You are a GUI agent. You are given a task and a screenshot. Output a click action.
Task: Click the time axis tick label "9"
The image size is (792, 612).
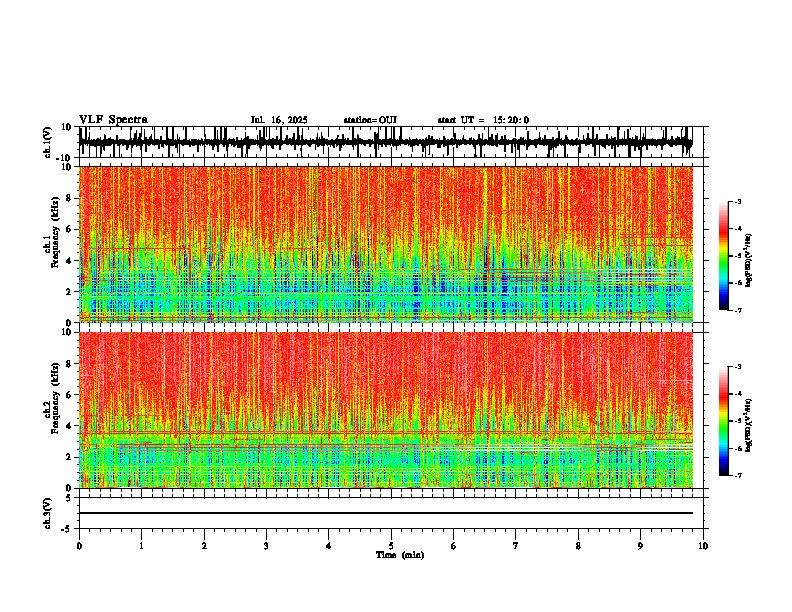click(640, 546)
